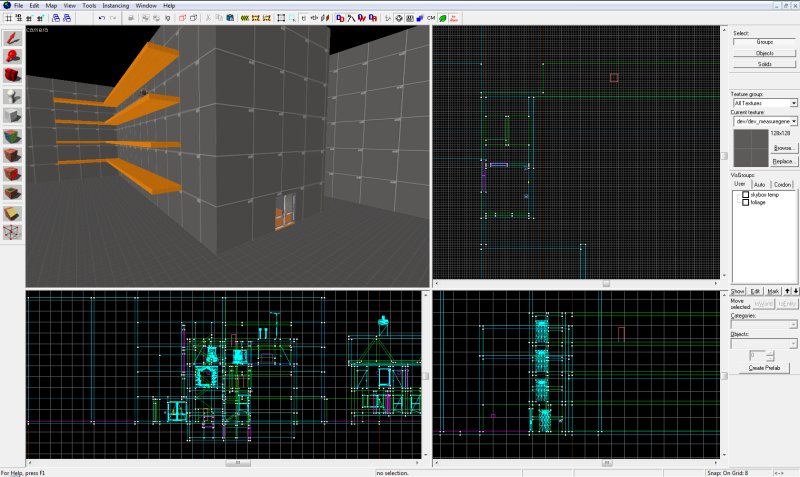This screenshot has width=800, height=477.
Task: Click the current texture preview thumbnail
Action: (751, 148)
